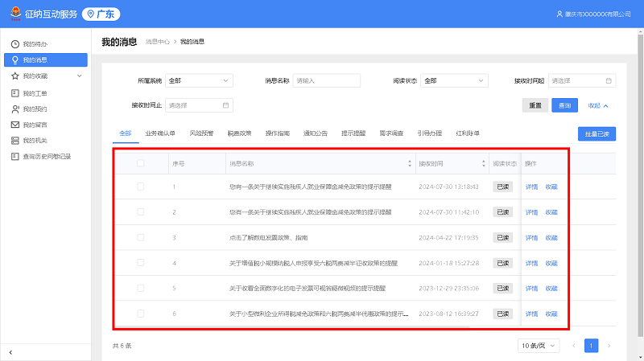The height and width of the screenshot is (361, 644).
Task: Check the checkbox for message row 4
Action: click(141, 263)
